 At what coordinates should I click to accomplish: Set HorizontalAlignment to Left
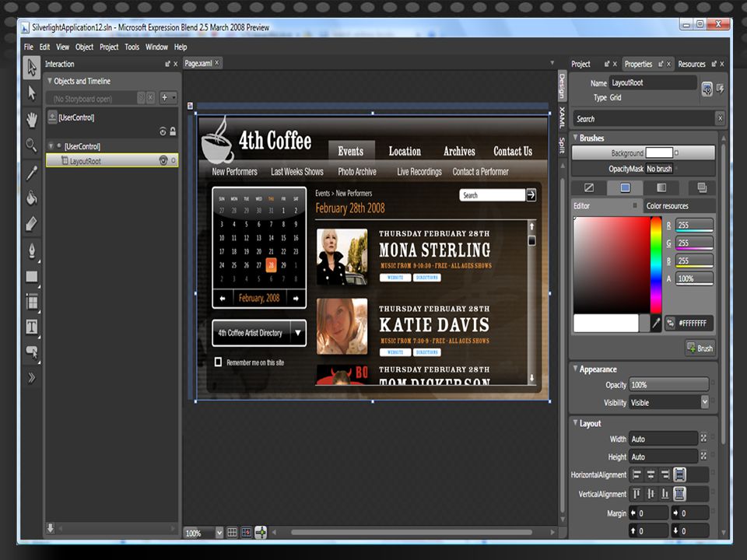point(637,474)
